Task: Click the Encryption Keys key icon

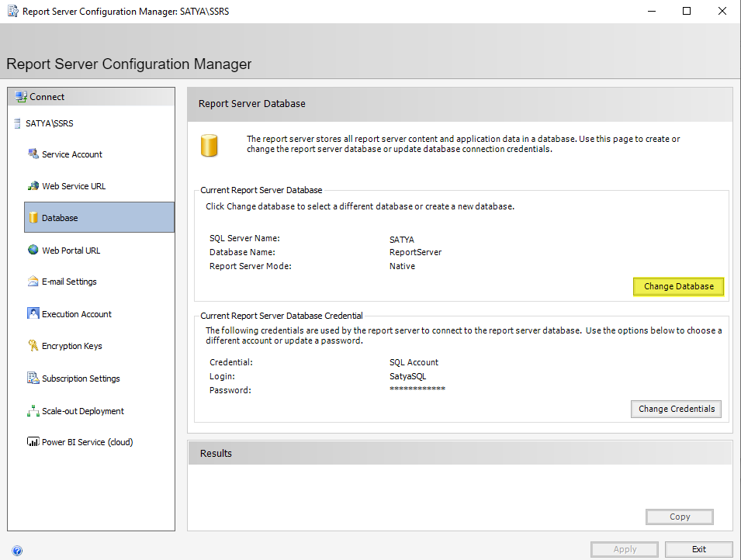Action: pyautogui.click(x=33, y=346)
